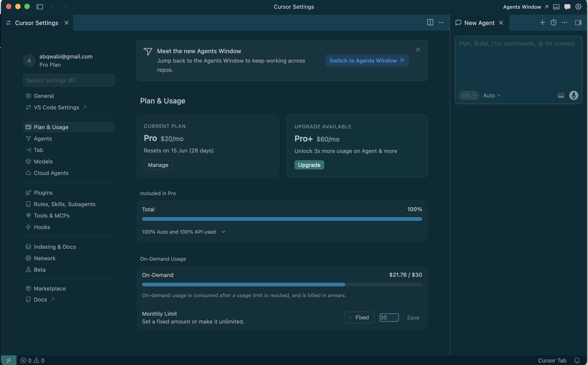Open remote window status bar icon
Viewport: 588px width, 365px height.
(x=9, y=360)
